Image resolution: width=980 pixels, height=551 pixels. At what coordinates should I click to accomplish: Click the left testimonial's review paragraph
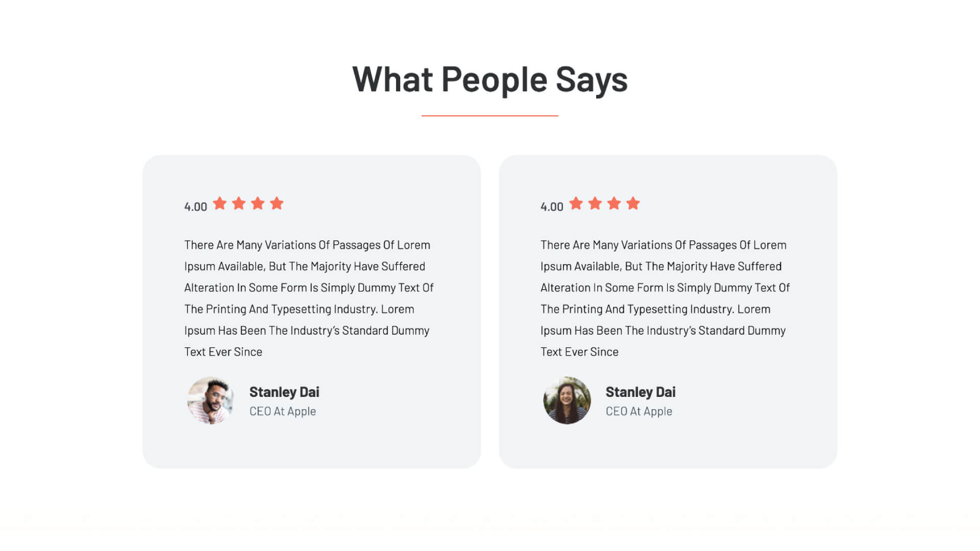tap(309, 298)
